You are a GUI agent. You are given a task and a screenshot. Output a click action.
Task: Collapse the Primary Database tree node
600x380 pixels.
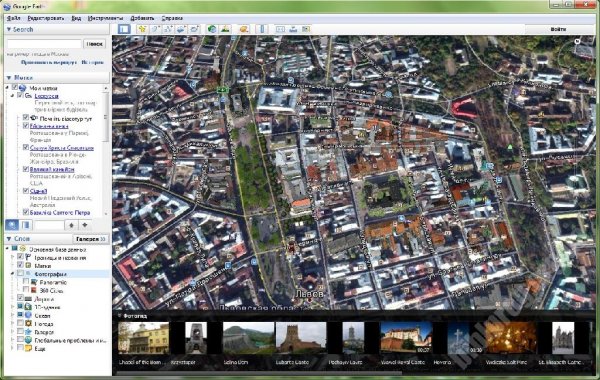(x=7, y=249)
